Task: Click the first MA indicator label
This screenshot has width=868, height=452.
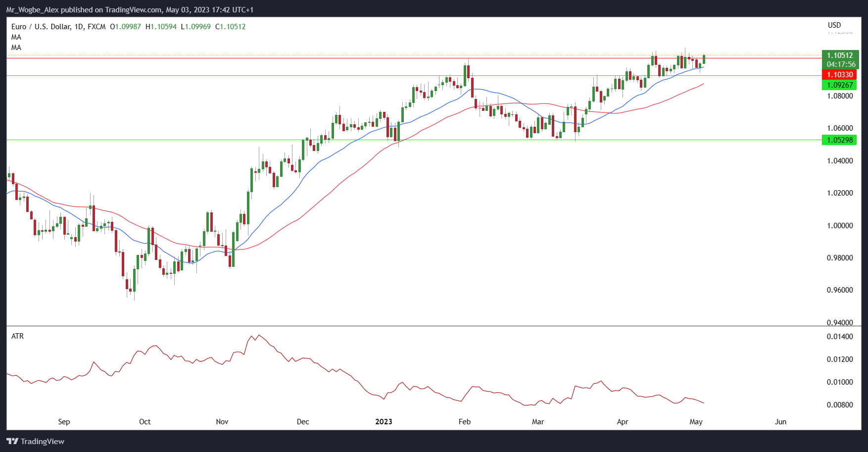Action: (16, 37)
